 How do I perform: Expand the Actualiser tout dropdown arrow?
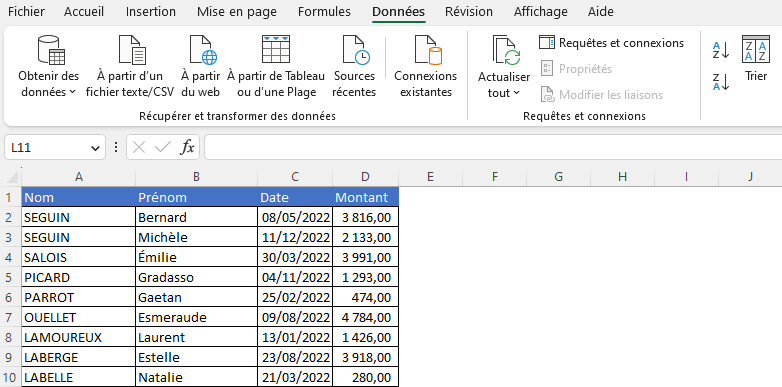coord(516,93)
